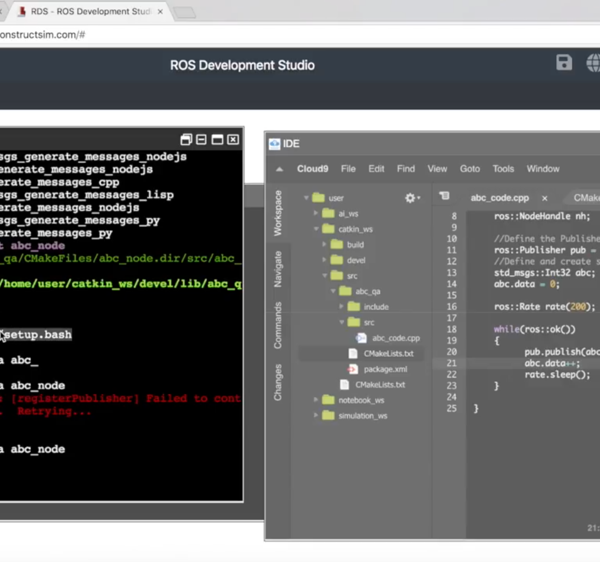Open the Edit menu

click(376, 169)
